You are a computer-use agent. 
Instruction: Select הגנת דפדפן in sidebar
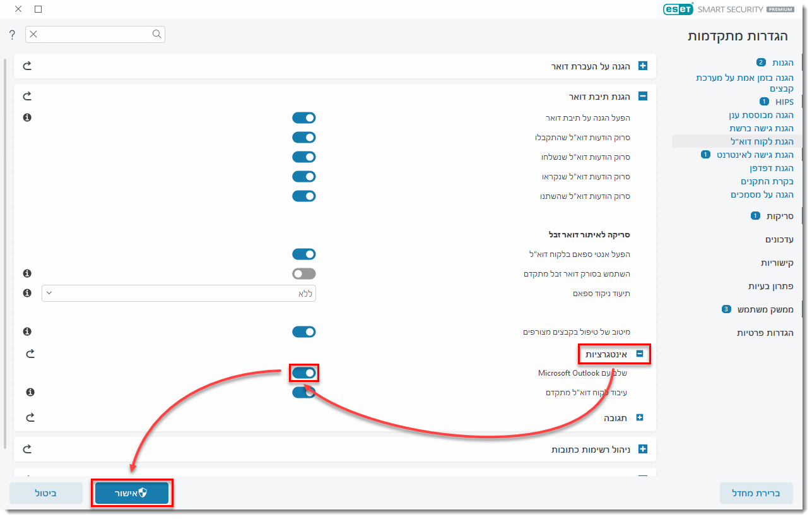point(772,168)
